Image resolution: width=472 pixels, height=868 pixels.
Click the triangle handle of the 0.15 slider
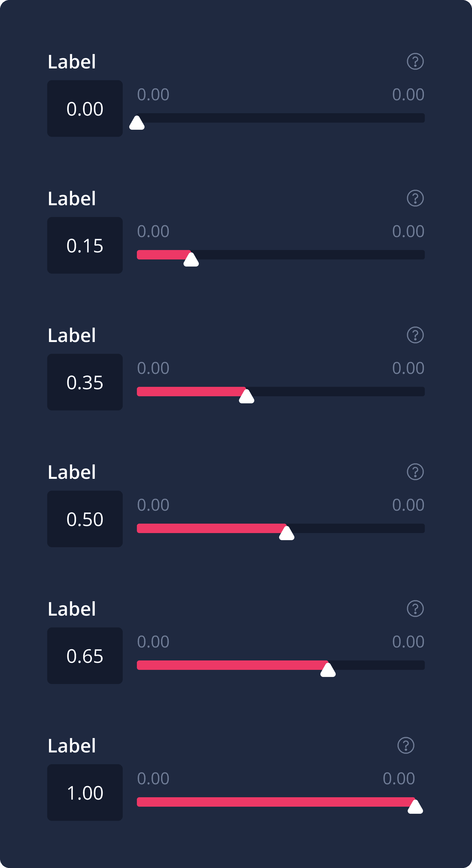coord(191,260)
